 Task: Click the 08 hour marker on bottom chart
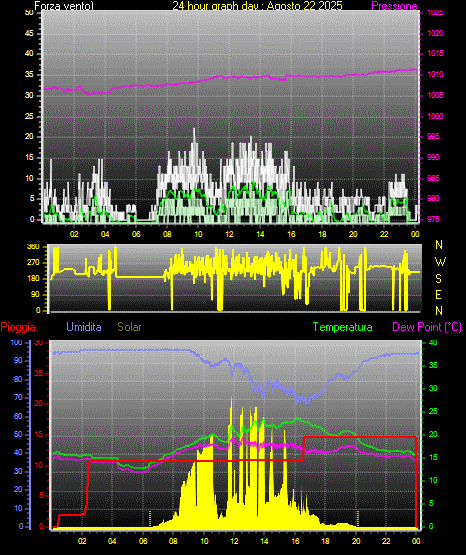173,541
